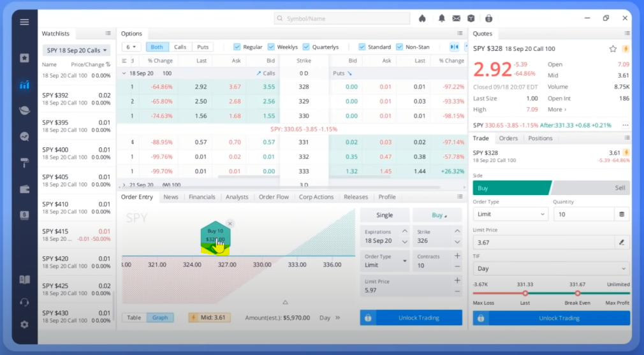Toggle the Regular checkbox
Image resolution: width=644 pixels, height=355 pixels.
[237, 47]
